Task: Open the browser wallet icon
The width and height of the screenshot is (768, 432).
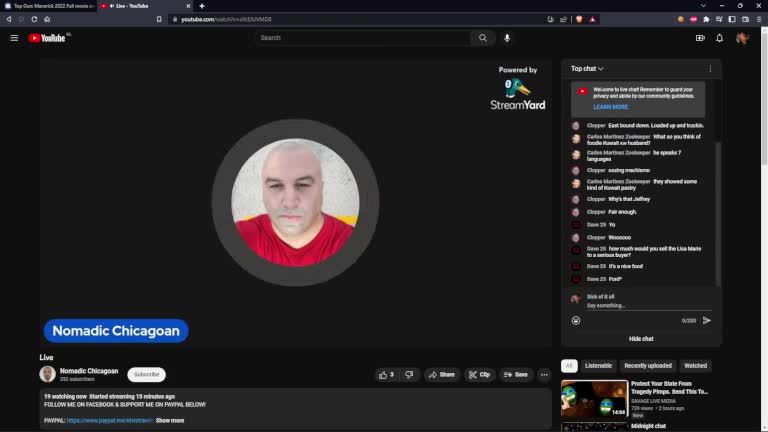Action: pos(745,19)
